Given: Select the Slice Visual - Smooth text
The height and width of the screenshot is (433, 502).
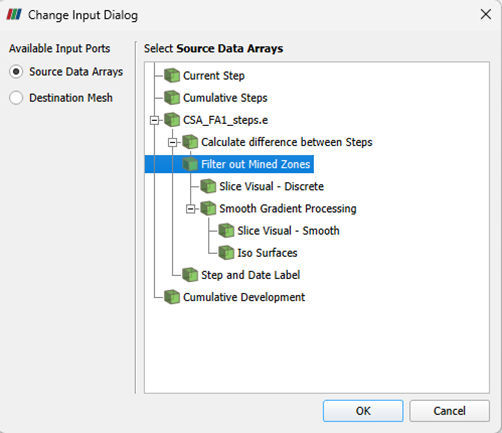Looking at the screenshot, I should (288, 231).
